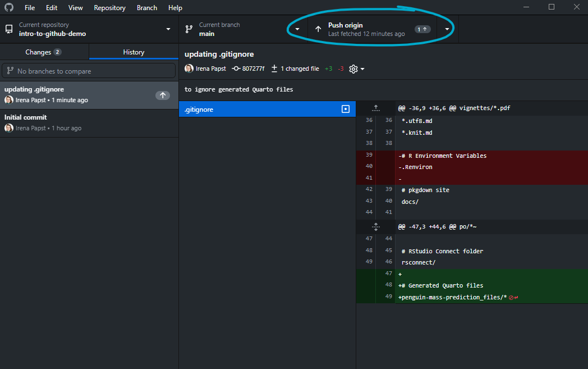Screen dimensions: 588x369
Task: Expand diff upward above line 36
Action: coord(376,108)
